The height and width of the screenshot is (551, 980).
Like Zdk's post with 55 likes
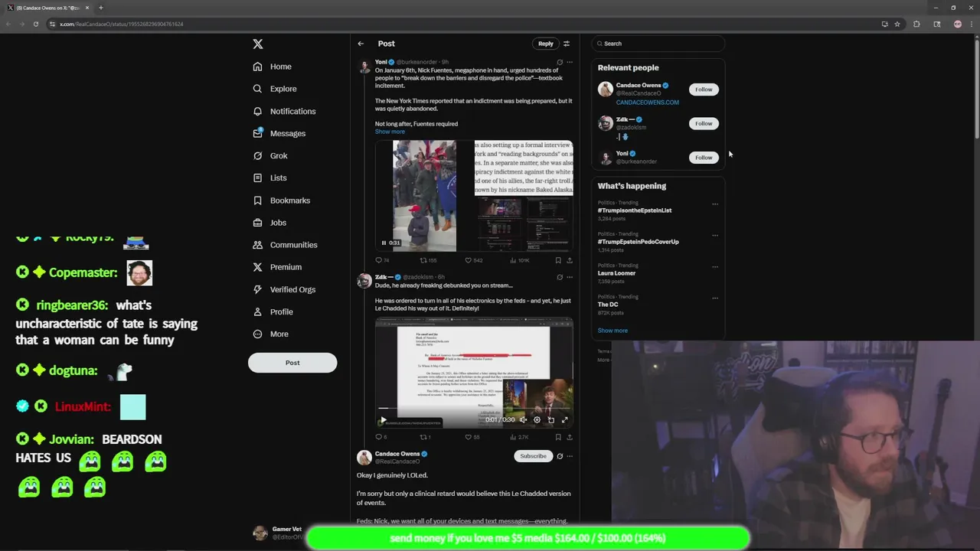[472, 437]
